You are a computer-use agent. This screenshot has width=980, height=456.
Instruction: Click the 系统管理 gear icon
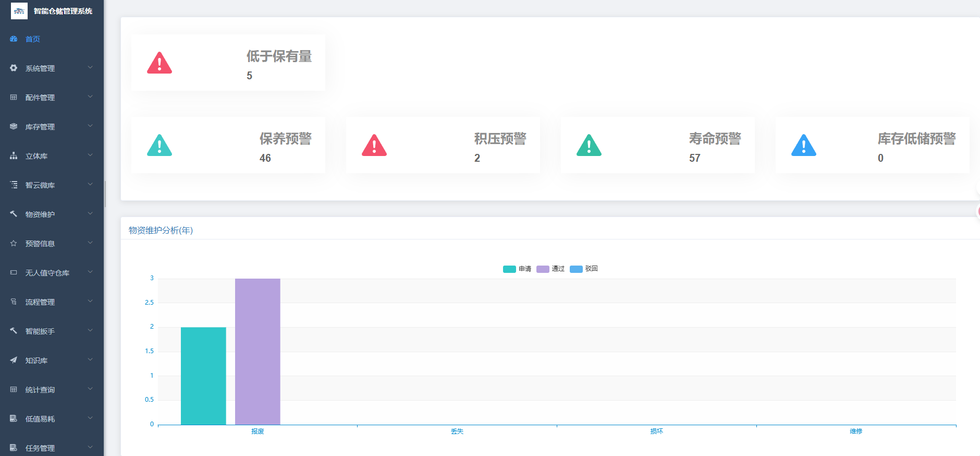14,68
